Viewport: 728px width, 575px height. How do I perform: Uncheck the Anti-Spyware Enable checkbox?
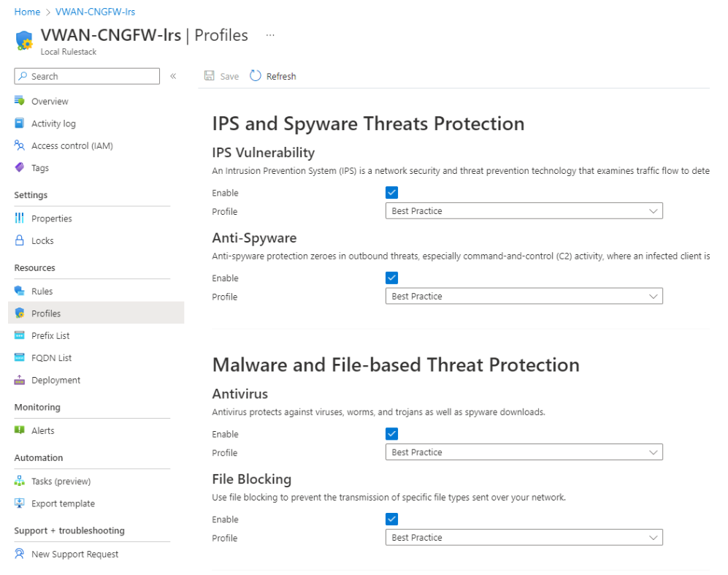point(392,278)
